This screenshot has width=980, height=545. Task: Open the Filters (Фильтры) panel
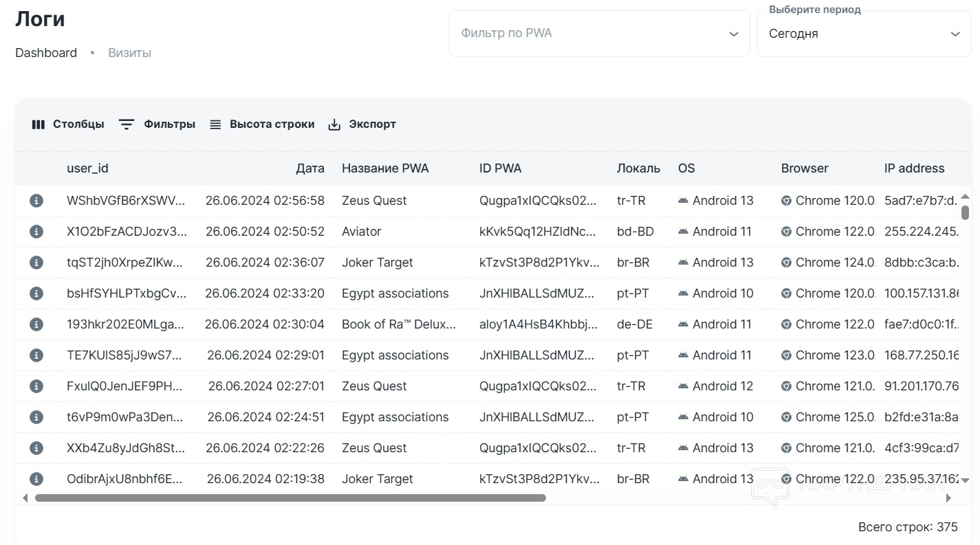157,124
